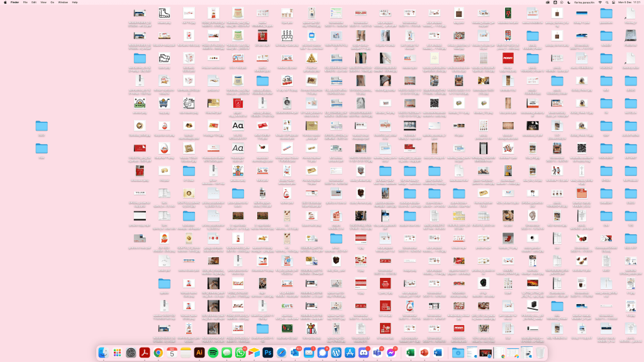
Task: Open Spotify in the dock
Action: coord(213,353)
